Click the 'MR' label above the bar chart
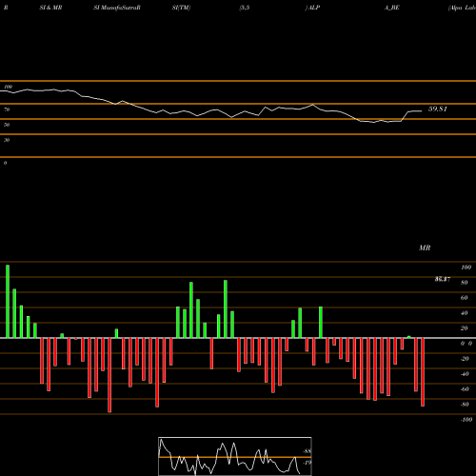The width and height of the screenshot is (476, 476). [x=425, y=248]
